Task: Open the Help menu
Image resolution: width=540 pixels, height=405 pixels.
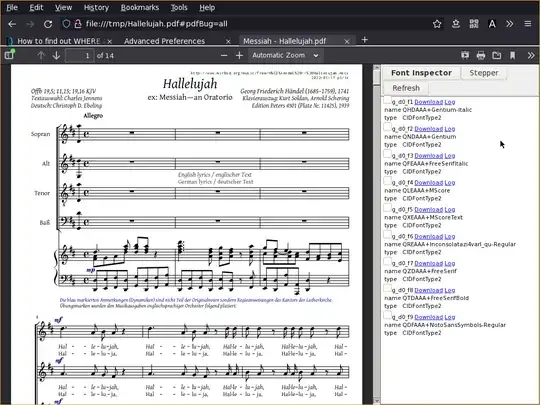Action: (207, 7)
